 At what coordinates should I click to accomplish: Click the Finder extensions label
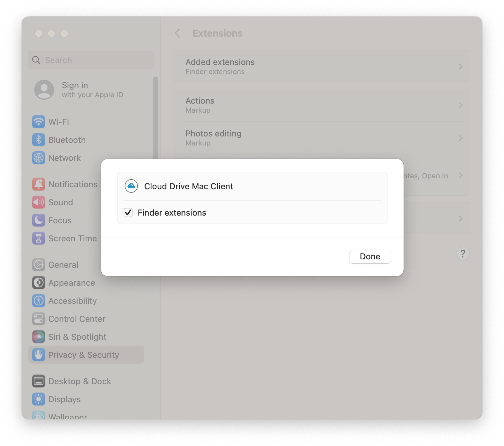click(x=172, y=213)
